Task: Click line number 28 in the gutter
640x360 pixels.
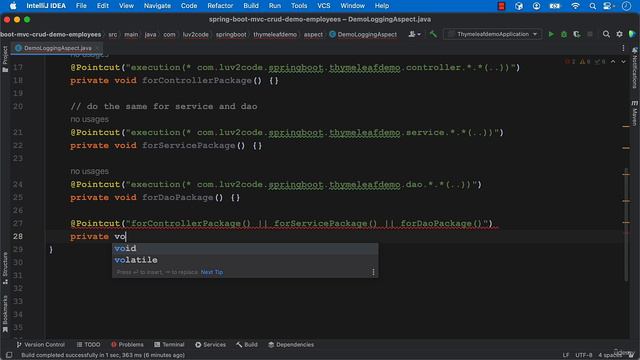Action: (x=18, y=236)
